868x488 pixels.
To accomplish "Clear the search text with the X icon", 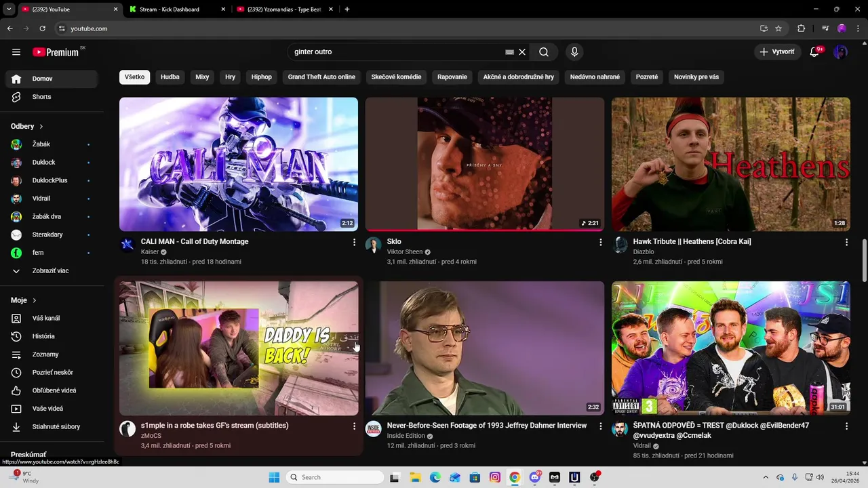I will click(522, 52).
